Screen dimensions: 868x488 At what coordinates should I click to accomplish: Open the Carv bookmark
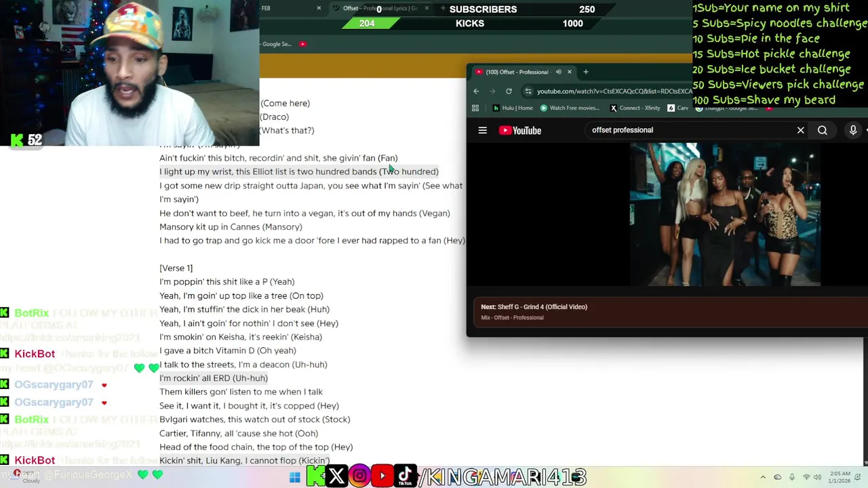tap(678, 108)
